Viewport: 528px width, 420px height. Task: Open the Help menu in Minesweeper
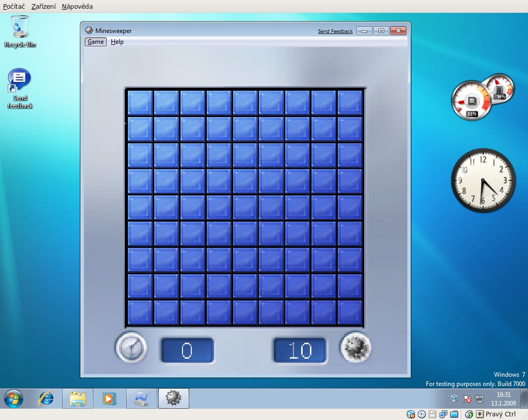tap(117, 42)
